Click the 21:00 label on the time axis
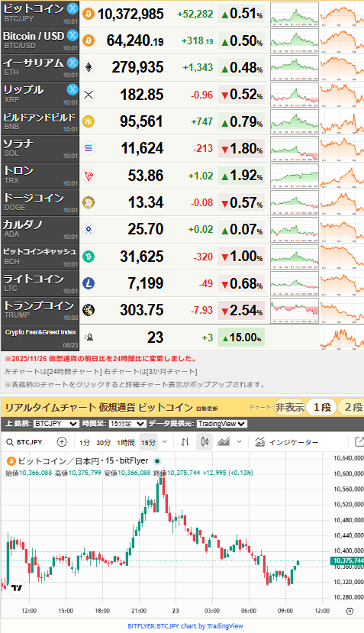This screenshot has width=364, height=633. point(139,611)
